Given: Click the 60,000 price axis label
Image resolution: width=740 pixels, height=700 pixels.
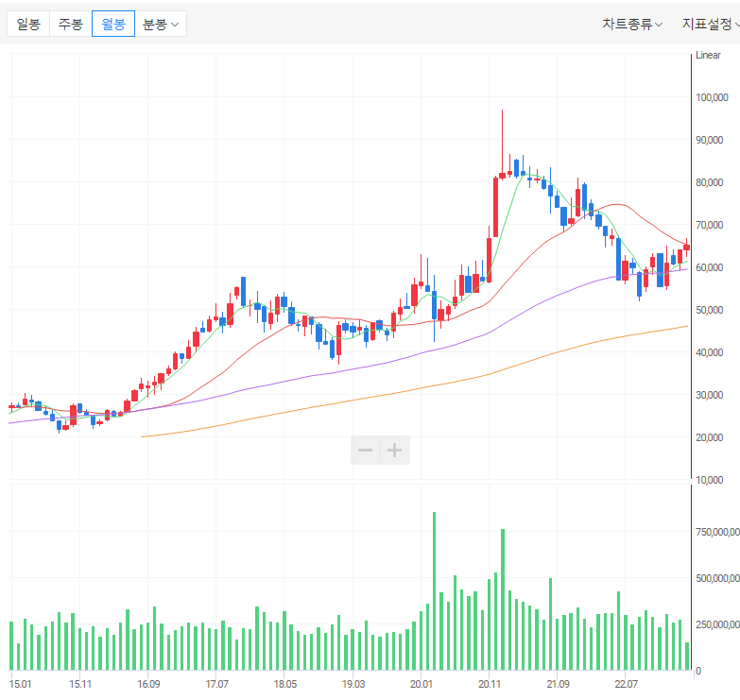Looking at the screenshot, I should tap(710, 267).
